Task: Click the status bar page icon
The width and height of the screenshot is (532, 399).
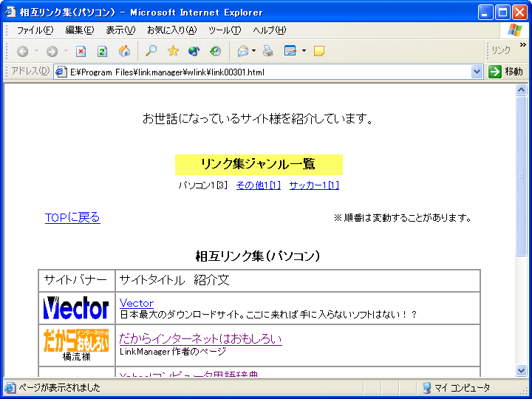Action: coord(10,387)
